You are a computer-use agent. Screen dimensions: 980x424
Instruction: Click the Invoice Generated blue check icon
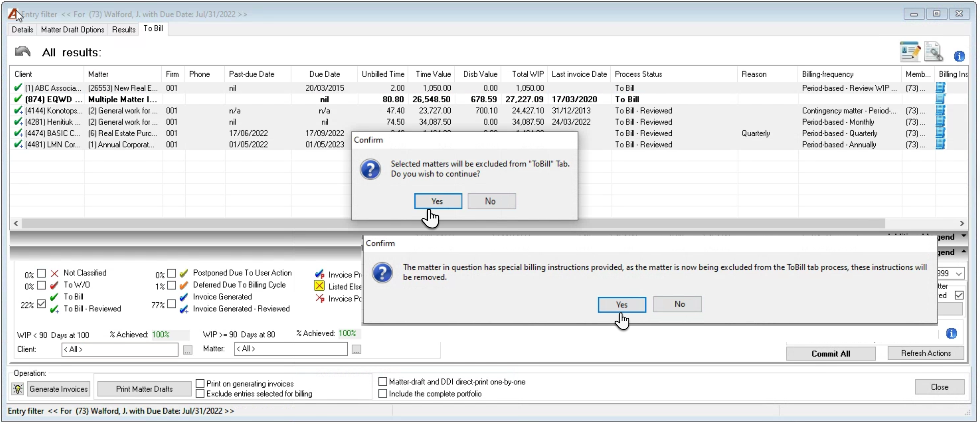184,297
